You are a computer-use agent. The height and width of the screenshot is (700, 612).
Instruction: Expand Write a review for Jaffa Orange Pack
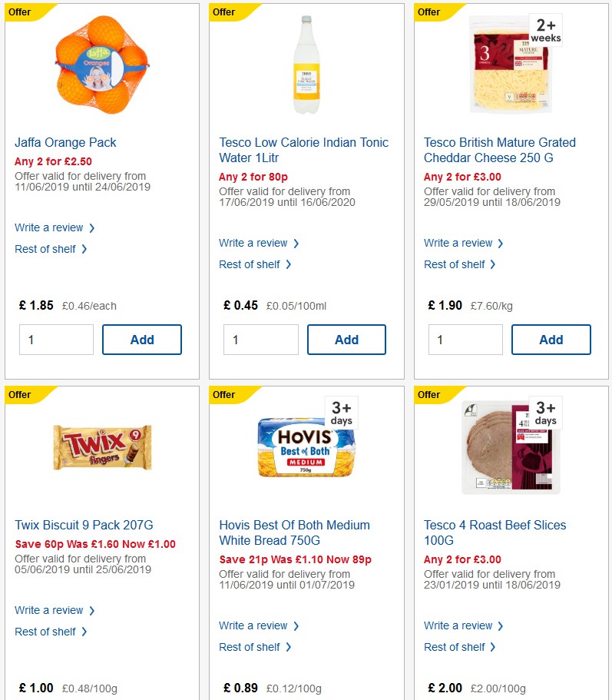coord(50,227)
